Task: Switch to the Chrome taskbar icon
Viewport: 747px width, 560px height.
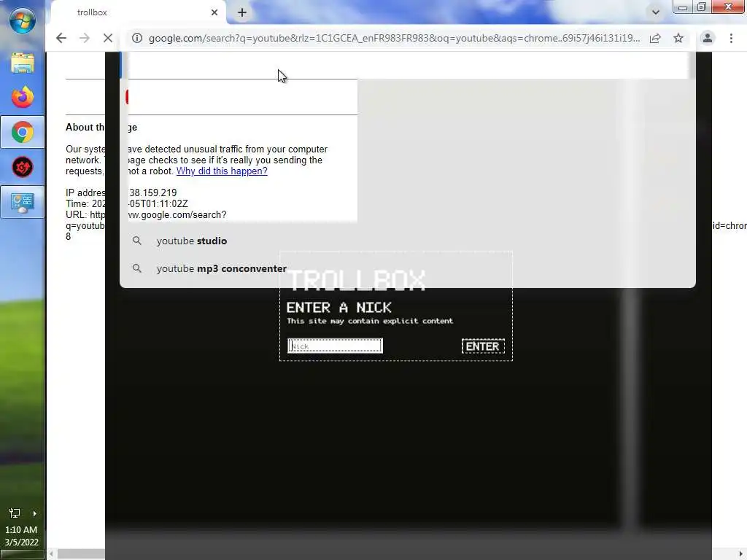Action: 23,132
